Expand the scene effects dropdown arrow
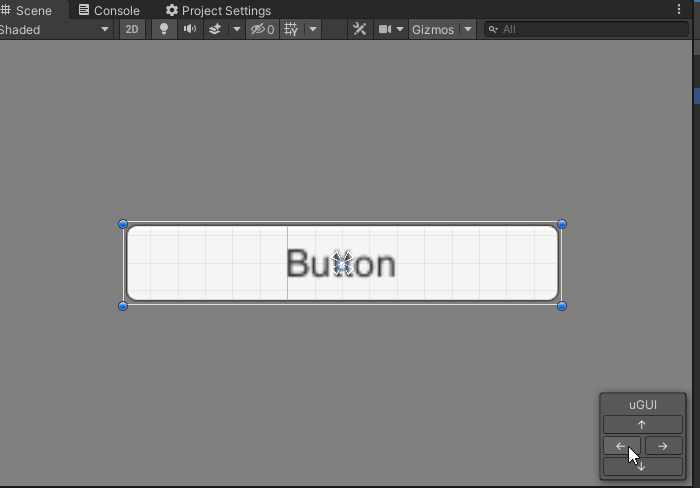This screenshot has width=700, height=488. (237, 29)
